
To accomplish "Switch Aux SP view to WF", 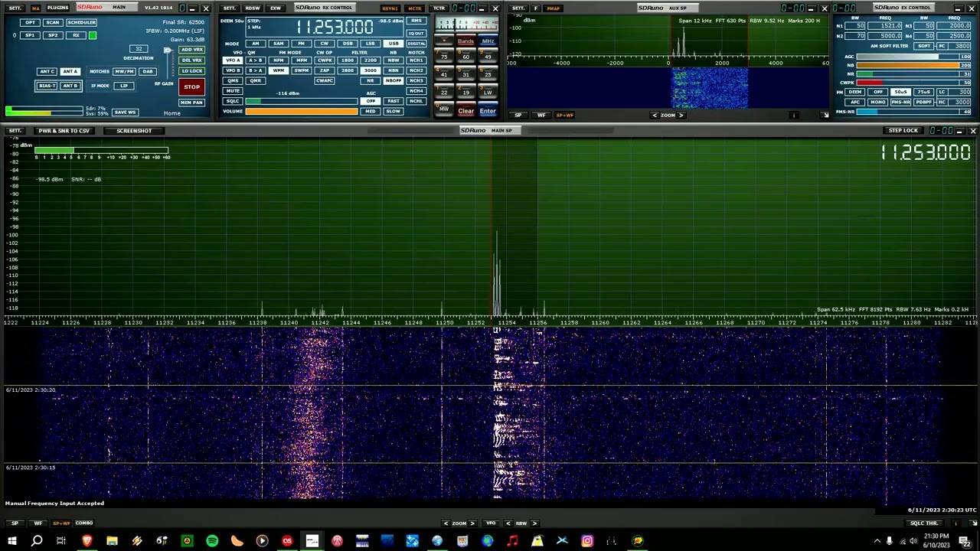I will coord(541,116).
